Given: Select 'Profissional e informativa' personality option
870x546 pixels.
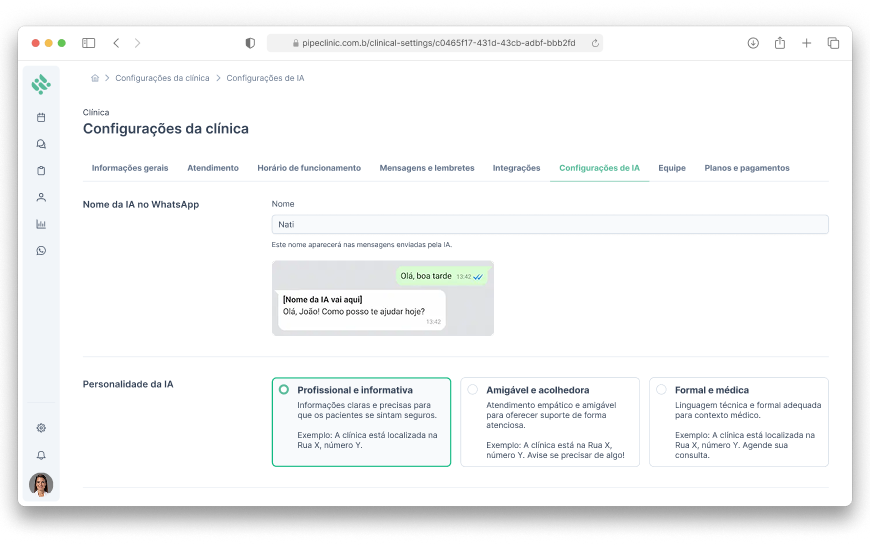Looking at the screenshot, I should 361,421.
